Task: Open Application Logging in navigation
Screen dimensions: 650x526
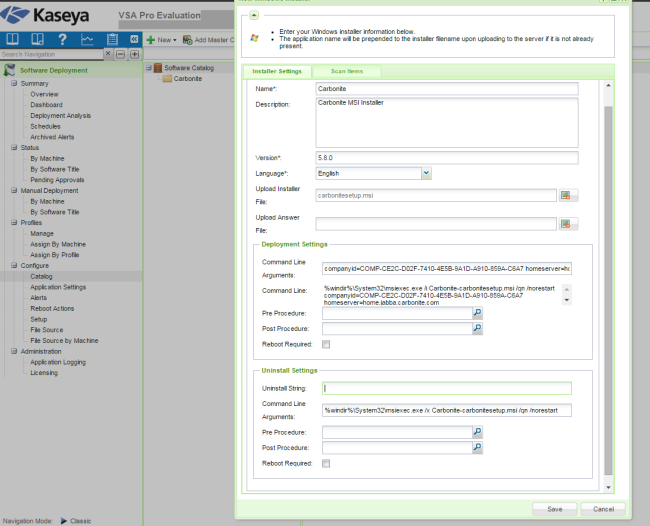Action: [58, 362]
